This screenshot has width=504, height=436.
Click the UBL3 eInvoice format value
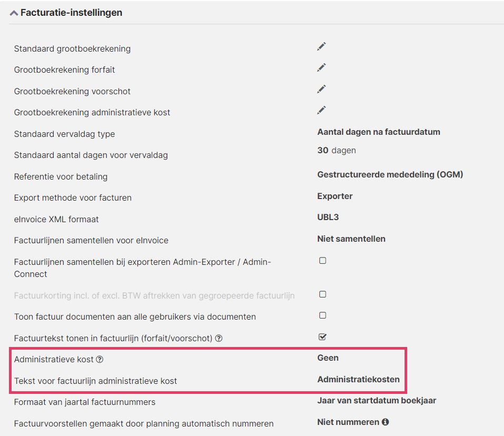point(328,217)
